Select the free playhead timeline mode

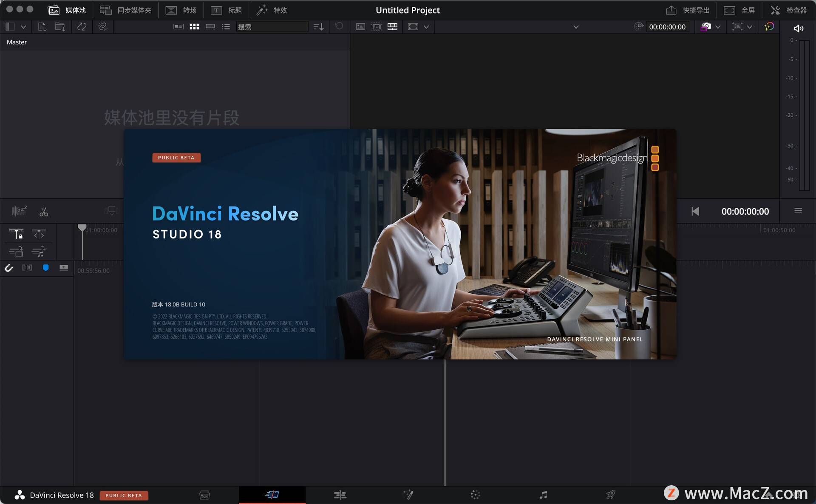39,234
